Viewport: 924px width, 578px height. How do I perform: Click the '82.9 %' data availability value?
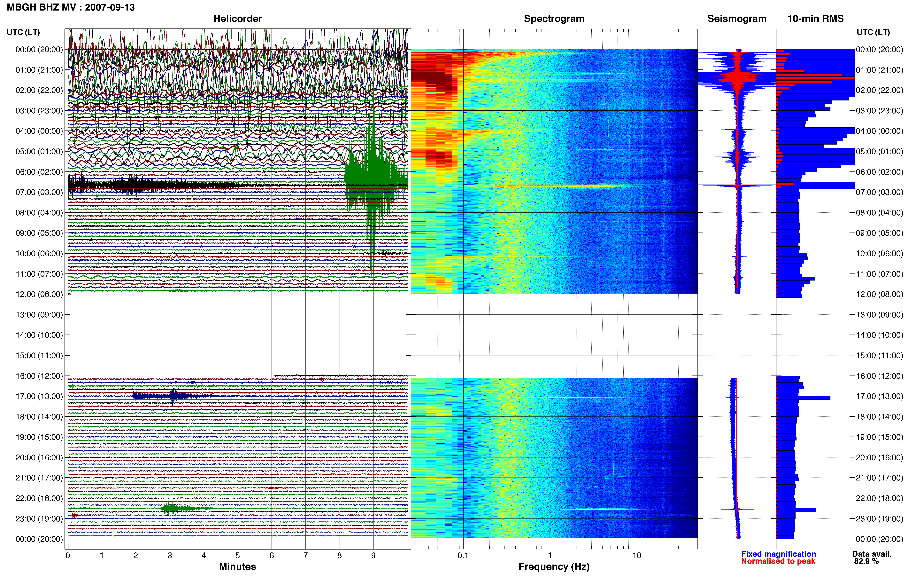tap(867, 561)
